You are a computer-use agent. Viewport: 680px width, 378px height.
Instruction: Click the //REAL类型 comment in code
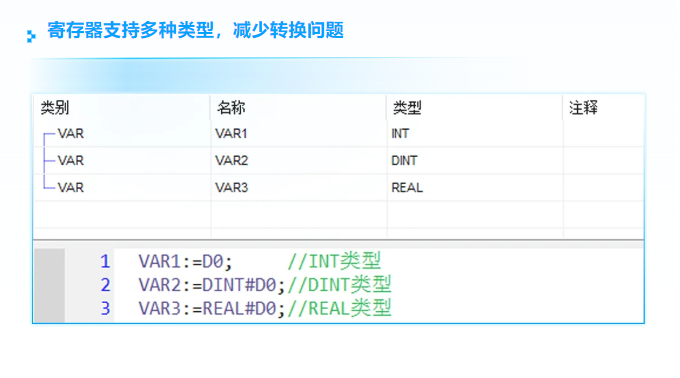tap(339, 309)
